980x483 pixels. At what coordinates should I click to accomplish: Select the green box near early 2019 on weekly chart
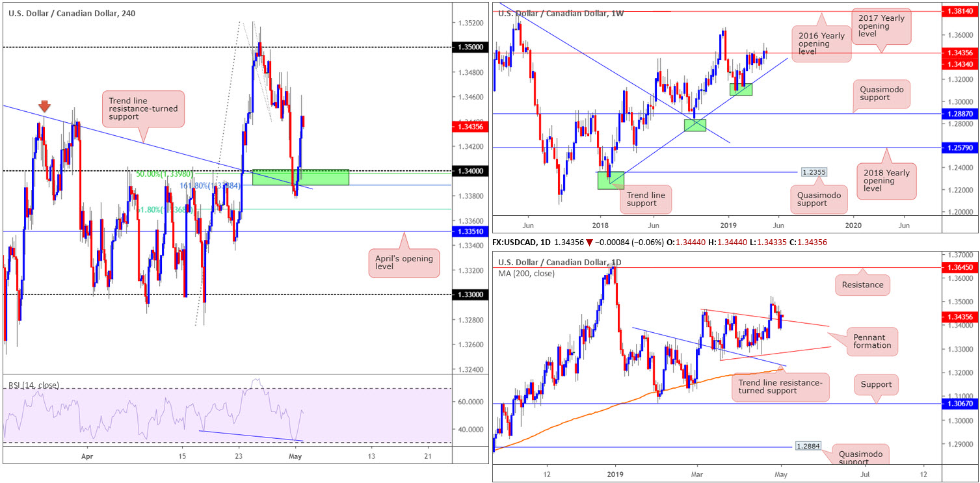coord(741,89)
